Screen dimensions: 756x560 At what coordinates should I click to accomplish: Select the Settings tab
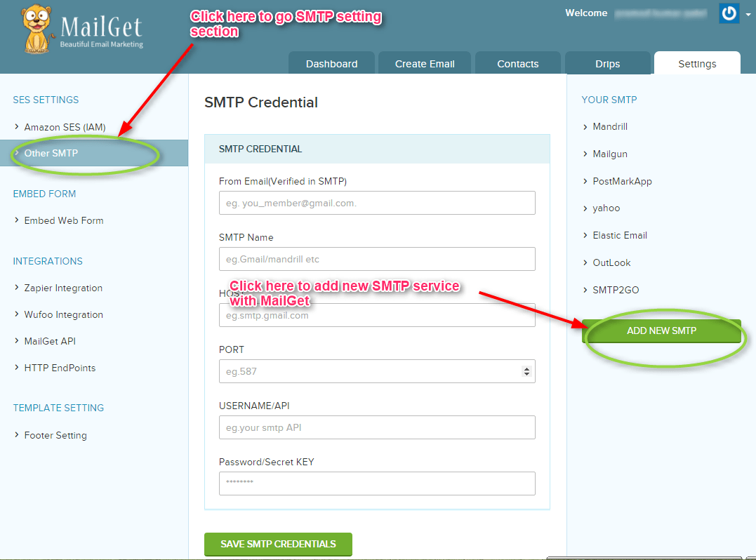tap(697, 64)
